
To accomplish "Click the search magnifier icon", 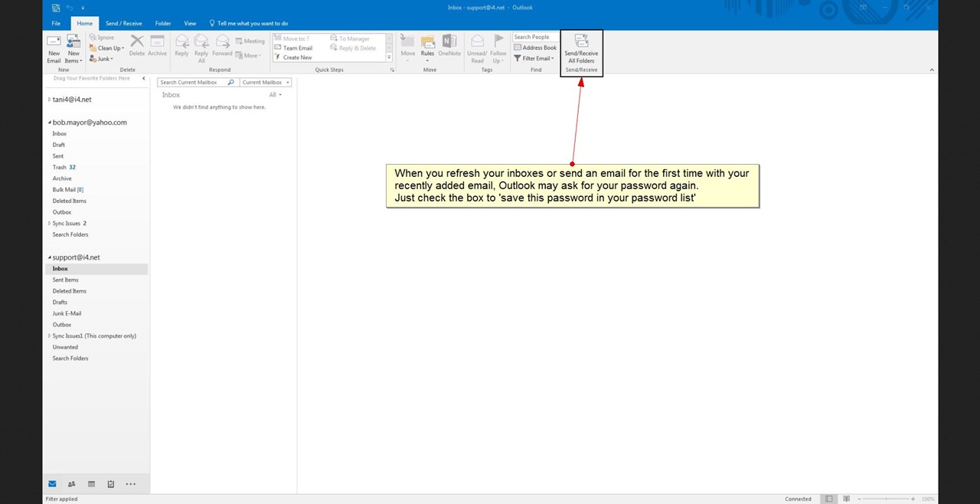I will pos(231,82).
